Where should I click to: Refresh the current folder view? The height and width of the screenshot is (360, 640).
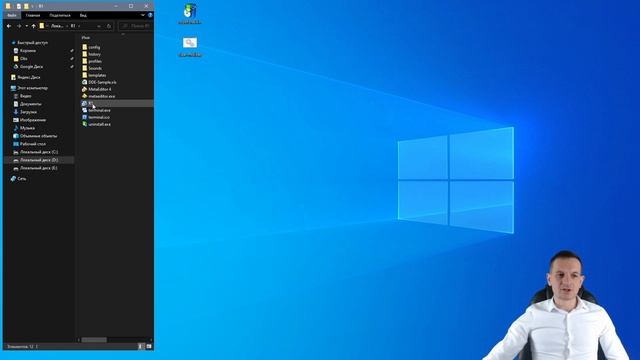(x=109, y=26)
